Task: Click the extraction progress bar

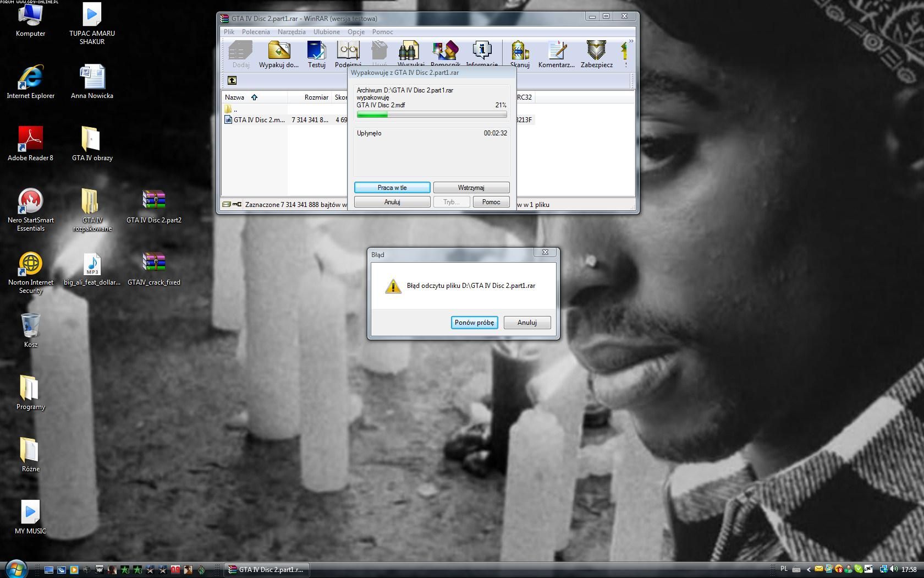Action: (x=432, y=114)
